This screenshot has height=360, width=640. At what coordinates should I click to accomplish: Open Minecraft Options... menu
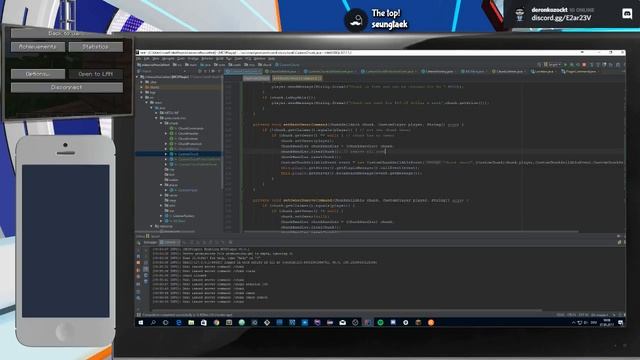tap(38, 74)
